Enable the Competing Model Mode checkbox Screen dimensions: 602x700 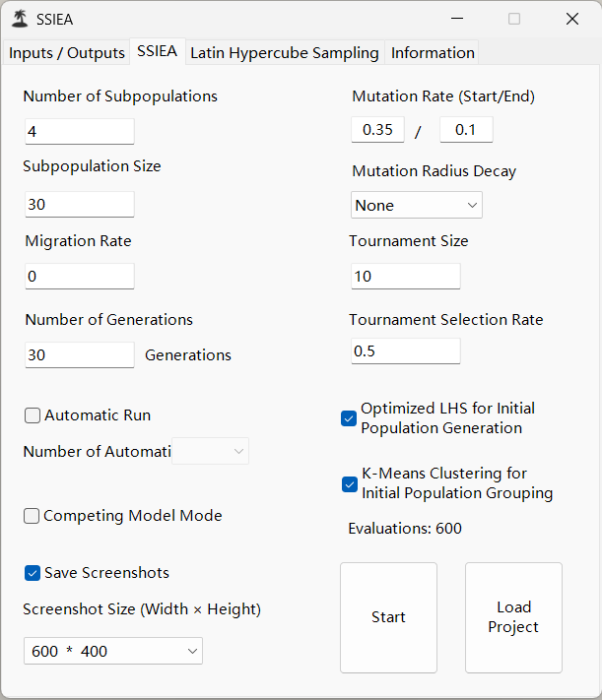(x=32, y=516)
